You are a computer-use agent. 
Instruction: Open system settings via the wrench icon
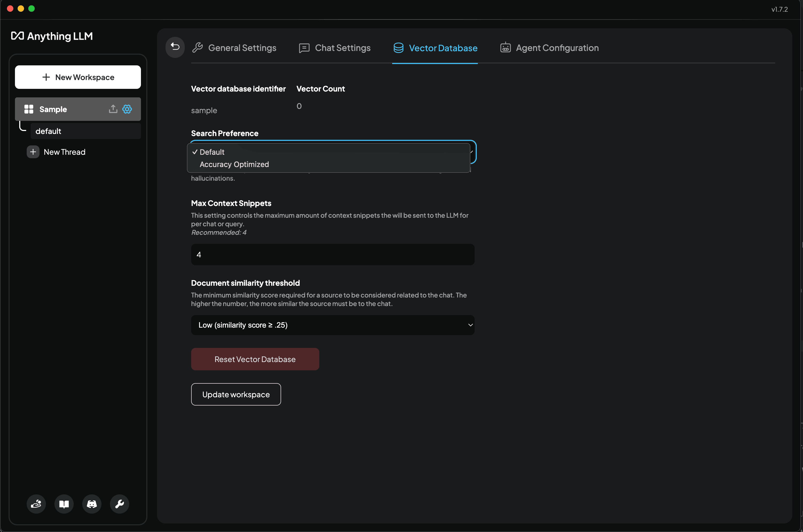click(x=119, y=504)
